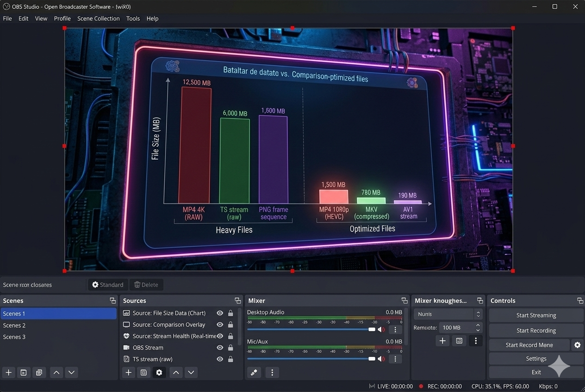
Task: Open Mic/Aux three-dot options menu
Action: pos(395,359)
